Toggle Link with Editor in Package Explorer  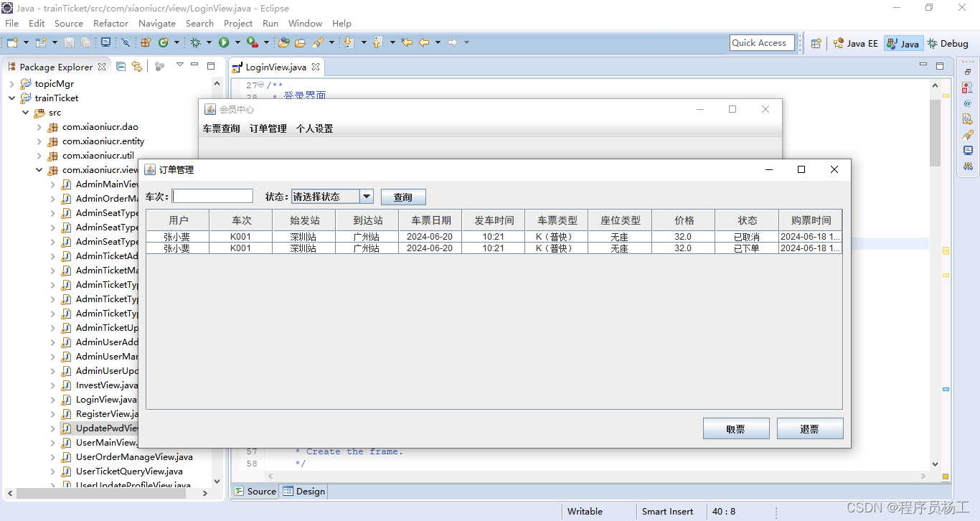(136, 66)
